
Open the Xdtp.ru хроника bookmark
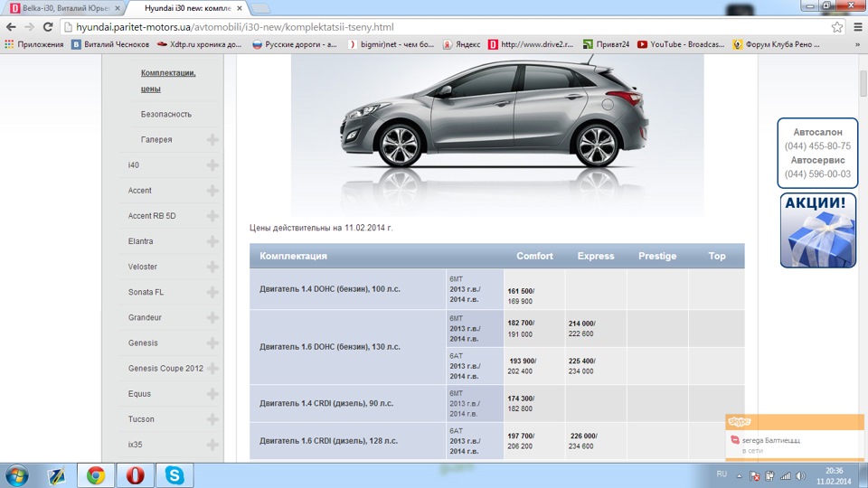pos(199,44)
